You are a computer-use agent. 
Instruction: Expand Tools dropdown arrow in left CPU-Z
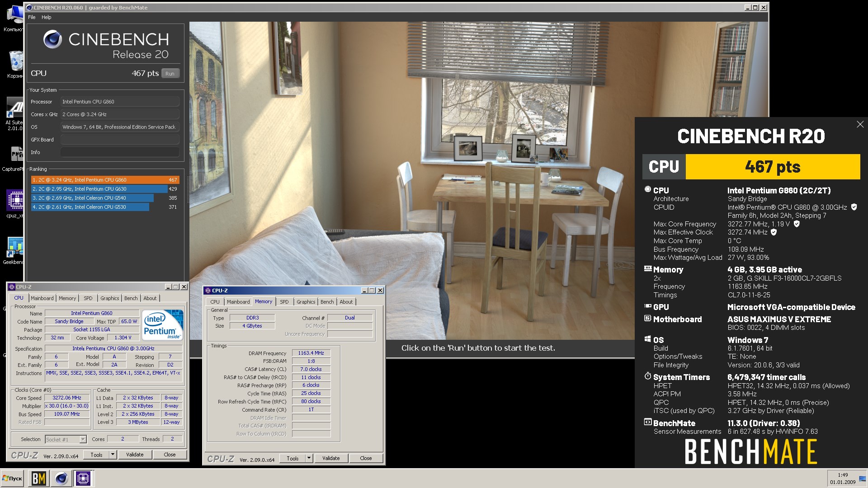113,455
